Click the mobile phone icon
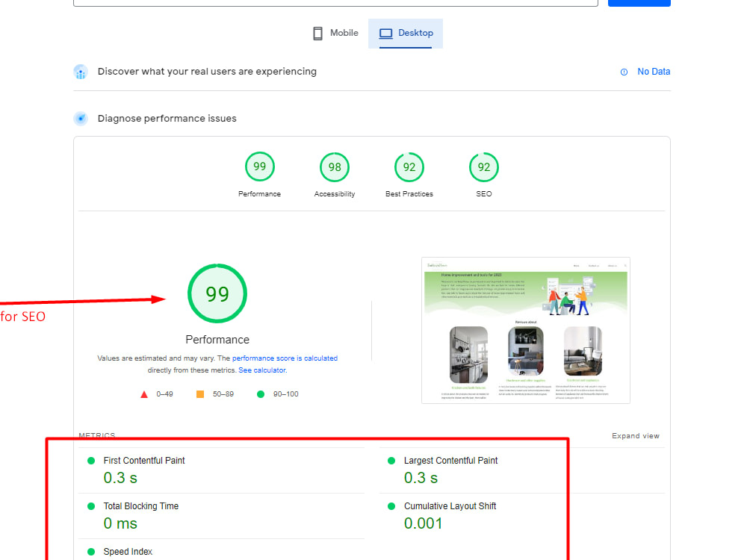This screenshot has height=560, width=747. tap(317, 34)
